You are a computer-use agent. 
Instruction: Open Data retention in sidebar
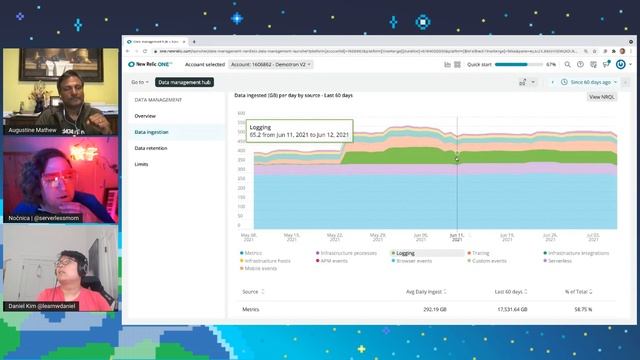click(151, 148)
